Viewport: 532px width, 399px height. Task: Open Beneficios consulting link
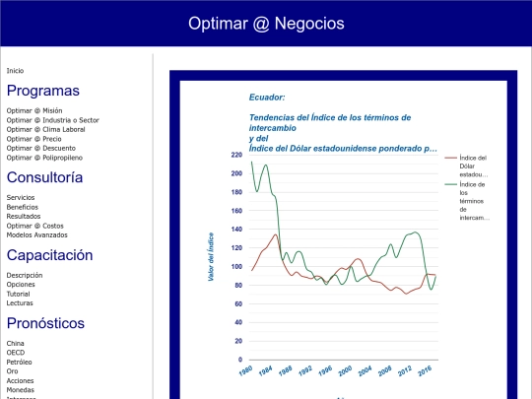tap(23, 207)
